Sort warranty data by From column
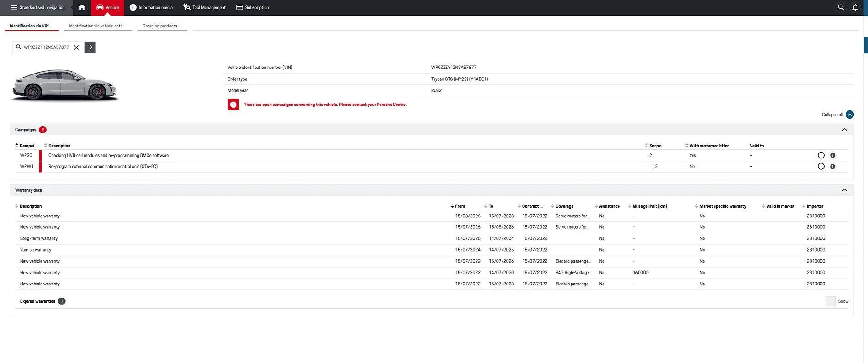Viewport: 868px width, 363px height. tap(458, 206)
